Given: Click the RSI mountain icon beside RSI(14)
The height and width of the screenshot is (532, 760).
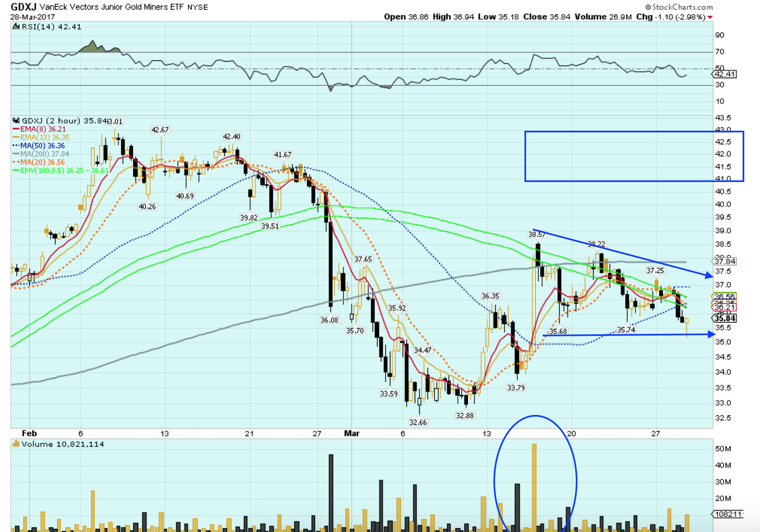Looking at the screenshot, I should tap(16, 27).
